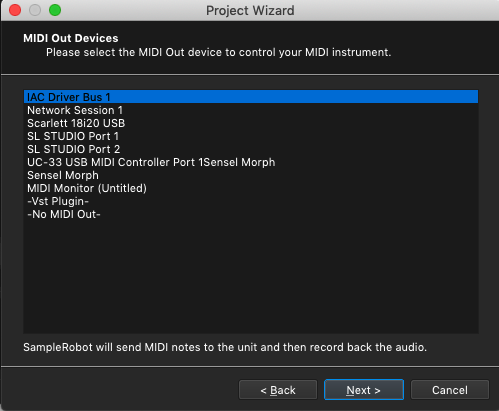The image size is (499, 411).
Task: Go back with the Back button
Action: [x=278, y=390]
